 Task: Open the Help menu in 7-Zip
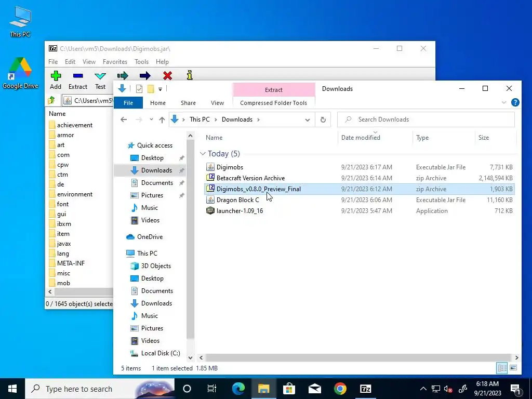[162, 62]
